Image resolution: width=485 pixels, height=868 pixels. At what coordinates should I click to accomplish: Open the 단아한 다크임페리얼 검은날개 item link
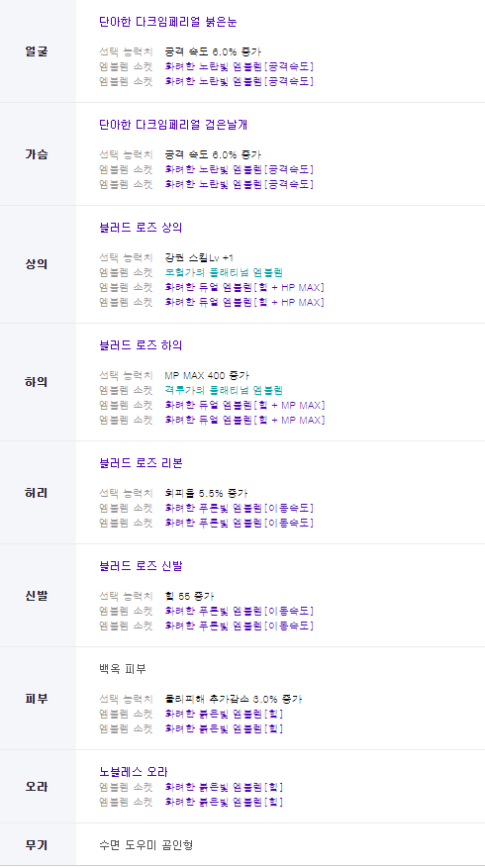click(173, 125)
